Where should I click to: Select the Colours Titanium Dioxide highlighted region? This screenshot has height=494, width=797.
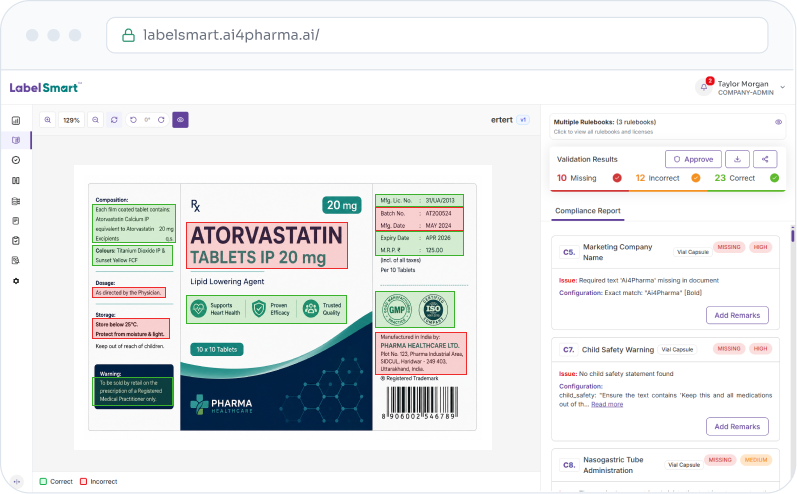click(x=132, y=255)
